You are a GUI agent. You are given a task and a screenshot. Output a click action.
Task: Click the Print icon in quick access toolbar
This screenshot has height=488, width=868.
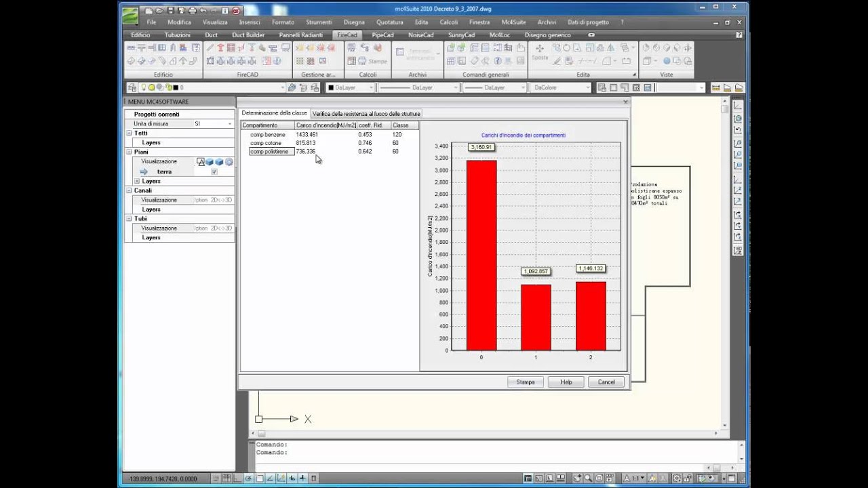click(192, 11)
